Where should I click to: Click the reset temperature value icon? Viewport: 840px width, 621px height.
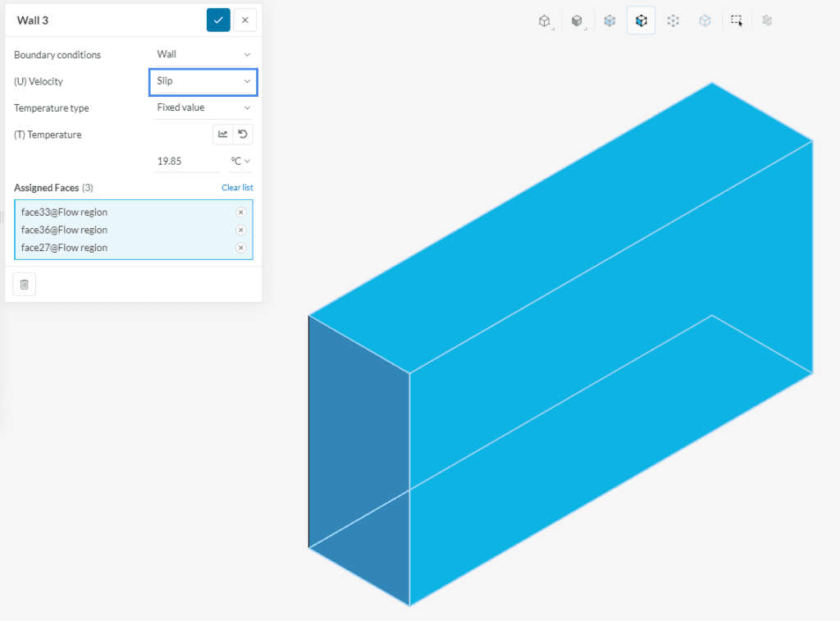(242, 134)
